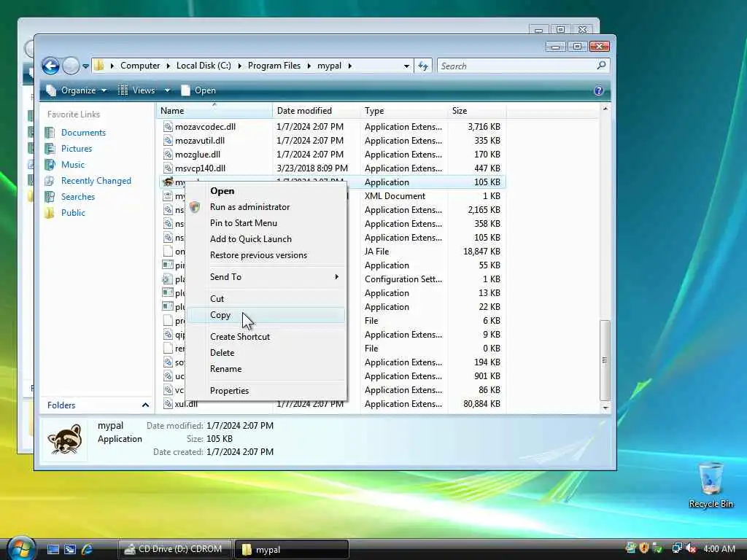Select the mozglue.dll file icon

168,155
